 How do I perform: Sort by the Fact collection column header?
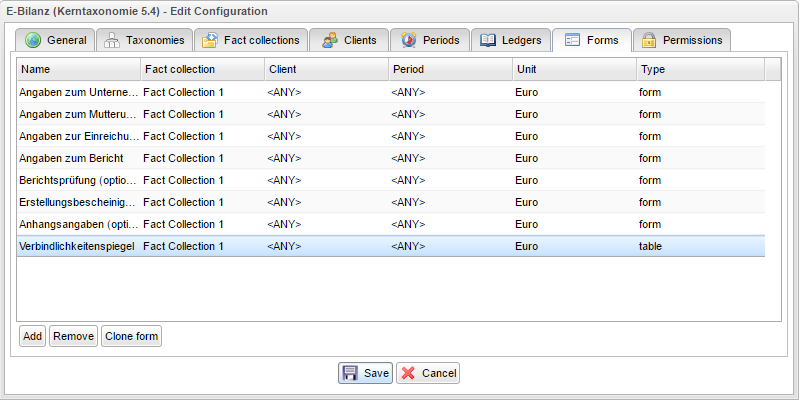click(203, 69)
